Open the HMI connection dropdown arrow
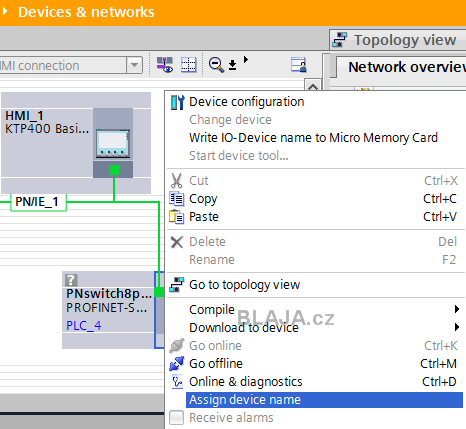Viewport: 466px width, 429px height. [x=134, y=65]
